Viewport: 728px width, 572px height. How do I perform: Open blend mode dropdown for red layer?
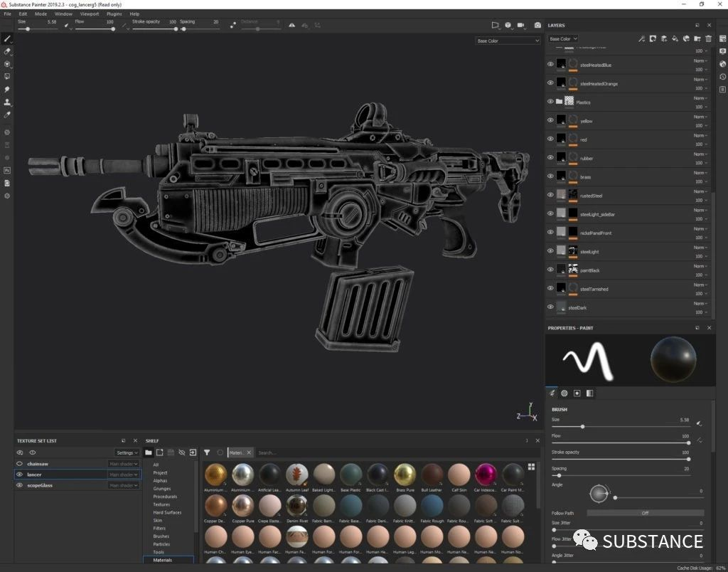[x=700, y=136]
